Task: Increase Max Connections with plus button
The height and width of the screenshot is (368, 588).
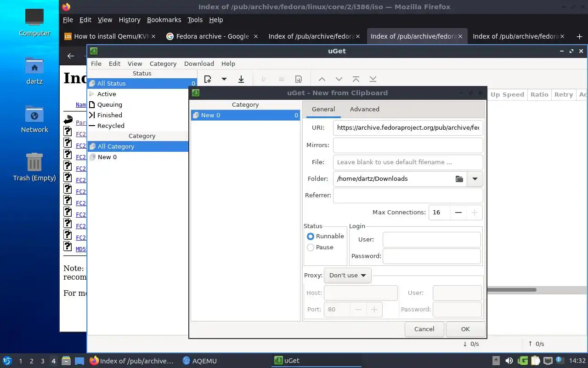Action: [475, 213]
